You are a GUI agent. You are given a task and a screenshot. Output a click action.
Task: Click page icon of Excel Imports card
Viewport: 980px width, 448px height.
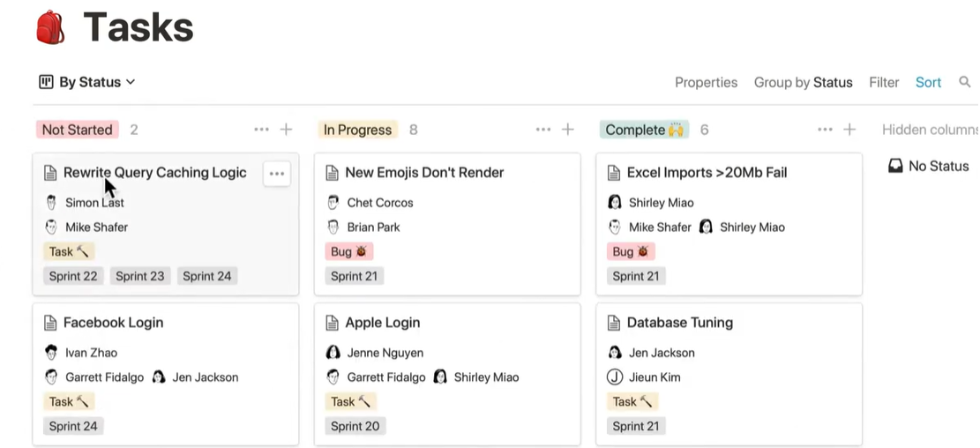614,173
